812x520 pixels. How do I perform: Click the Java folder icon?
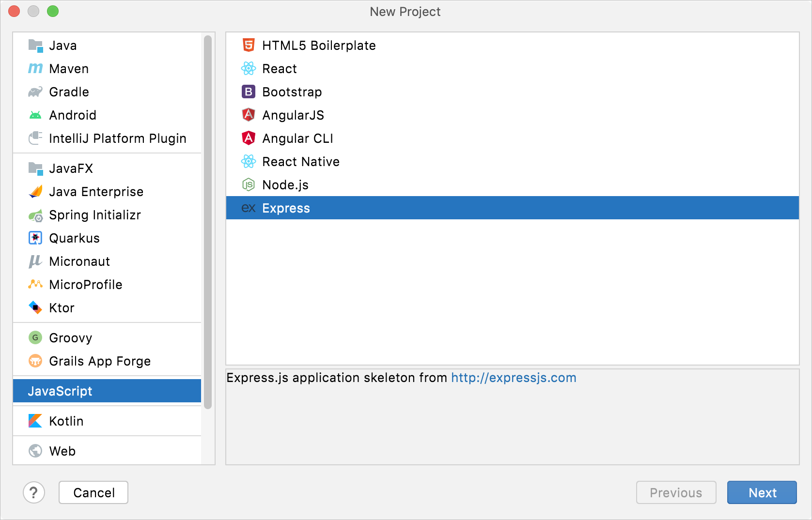click(x=35, y=46)
